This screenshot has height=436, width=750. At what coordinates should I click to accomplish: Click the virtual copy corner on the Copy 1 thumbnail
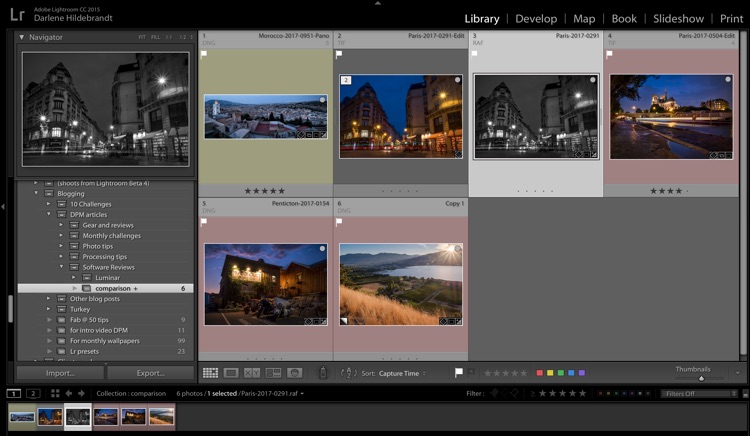click(x=343, y=321)
